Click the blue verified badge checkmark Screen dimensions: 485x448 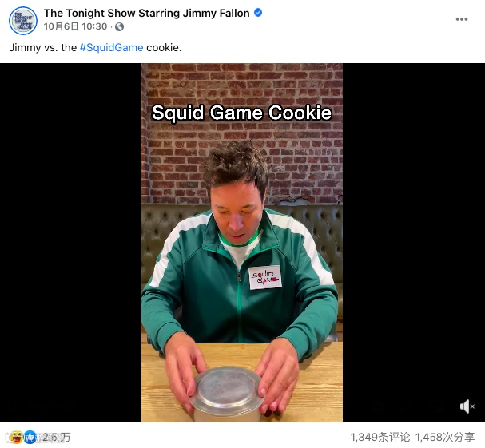258,13
